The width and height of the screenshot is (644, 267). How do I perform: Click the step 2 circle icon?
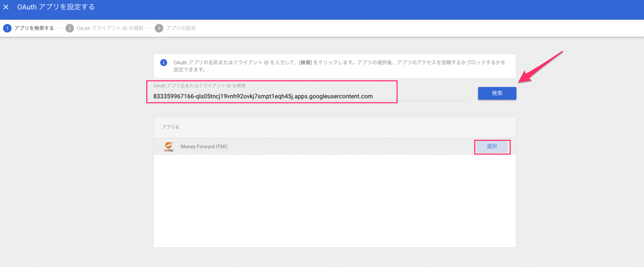[69, 28]
